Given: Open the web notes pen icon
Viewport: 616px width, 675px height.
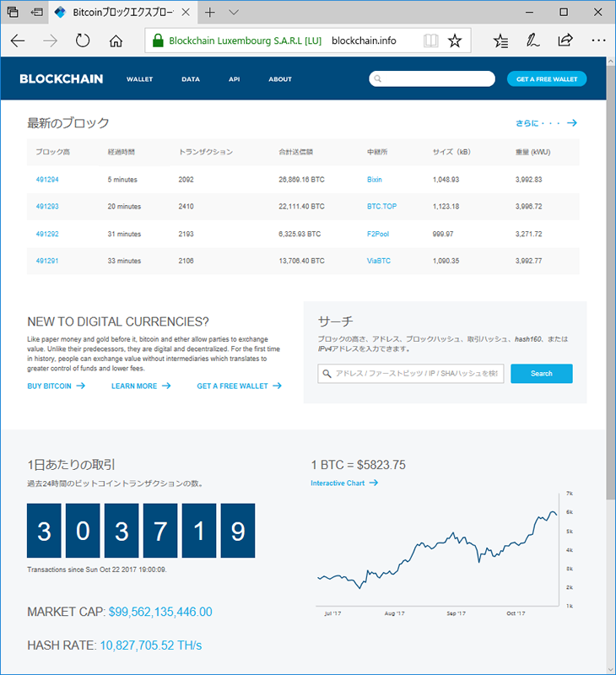Looking at the screenshot, I should coord(533,40).
